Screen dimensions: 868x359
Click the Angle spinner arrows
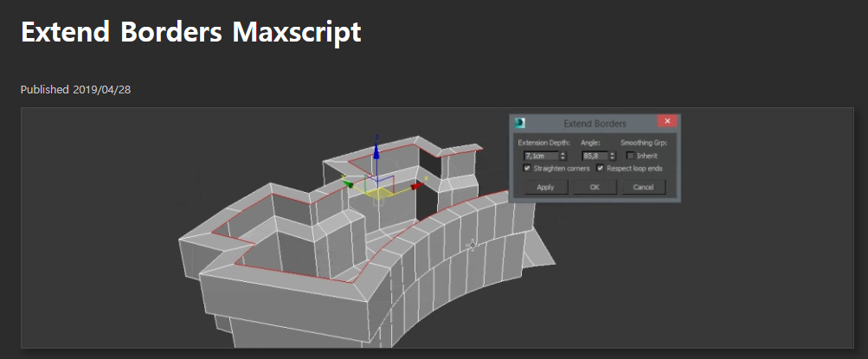[x=612, y=156]
